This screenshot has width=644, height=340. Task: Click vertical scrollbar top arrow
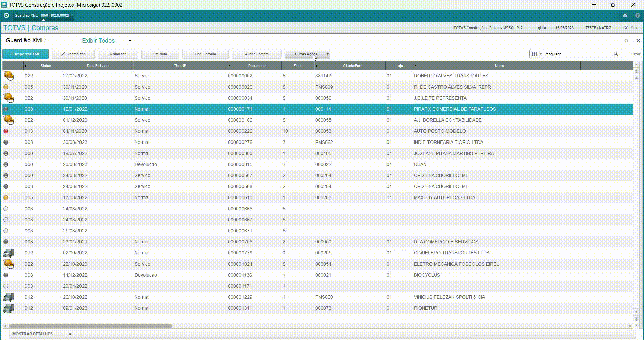point(636,64)
